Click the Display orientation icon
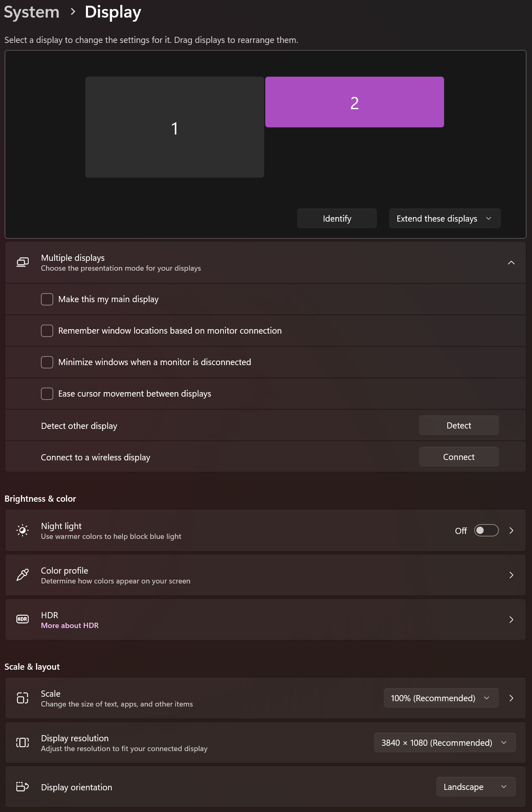Screen dimensions: 532x812 pyautogui.click(x=23, y=787)
